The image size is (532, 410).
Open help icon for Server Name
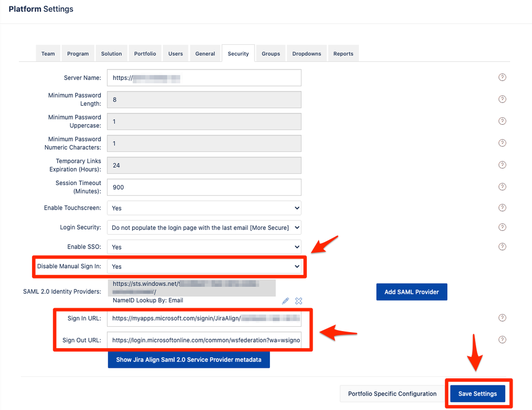point(502,77)
